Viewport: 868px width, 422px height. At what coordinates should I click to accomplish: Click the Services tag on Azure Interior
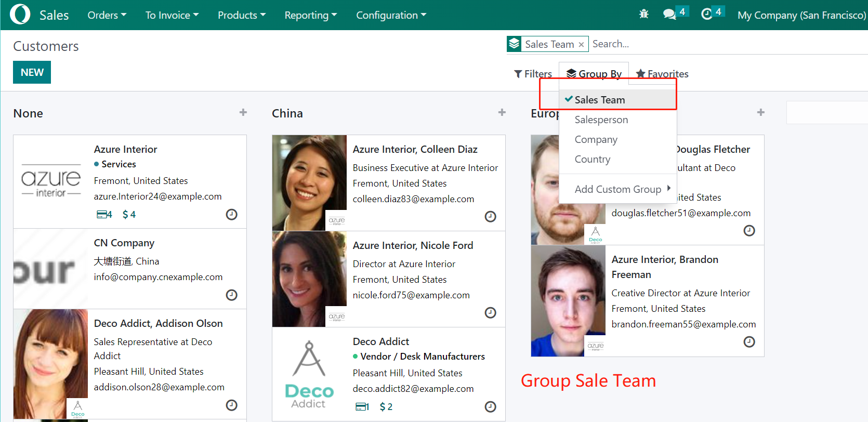(x=115, y=164)
